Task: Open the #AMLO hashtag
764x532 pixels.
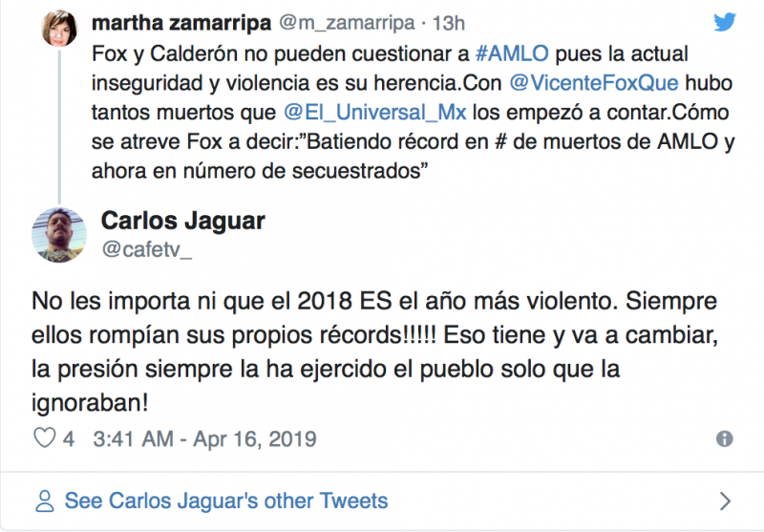Action: pyautogui.click(x=501, y=53)
